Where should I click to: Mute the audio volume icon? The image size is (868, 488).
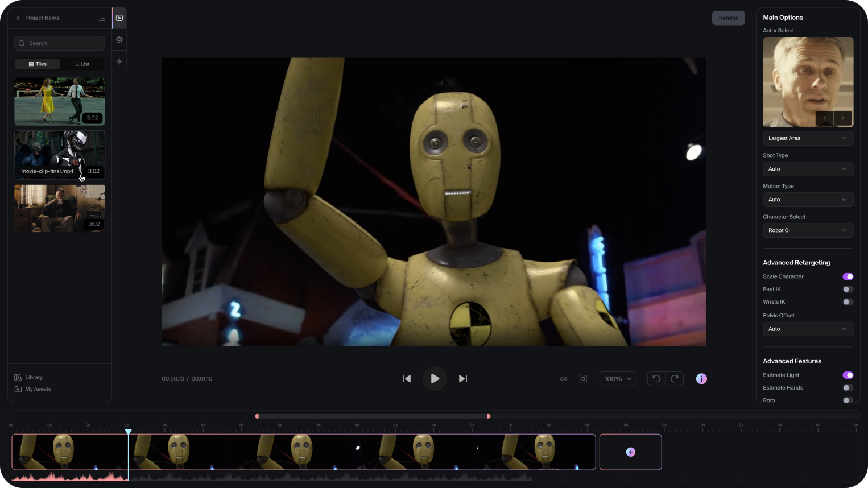coord(563,379)
